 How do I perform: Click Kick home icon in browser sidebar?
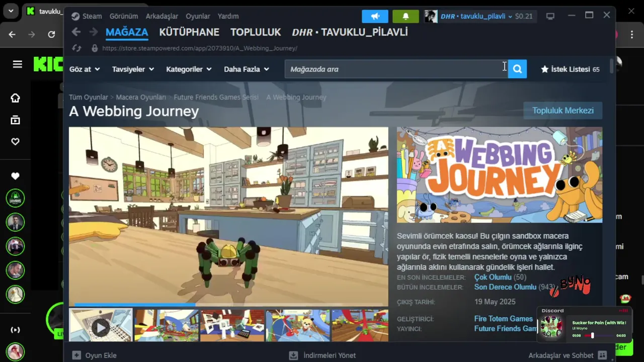point(15,98)
